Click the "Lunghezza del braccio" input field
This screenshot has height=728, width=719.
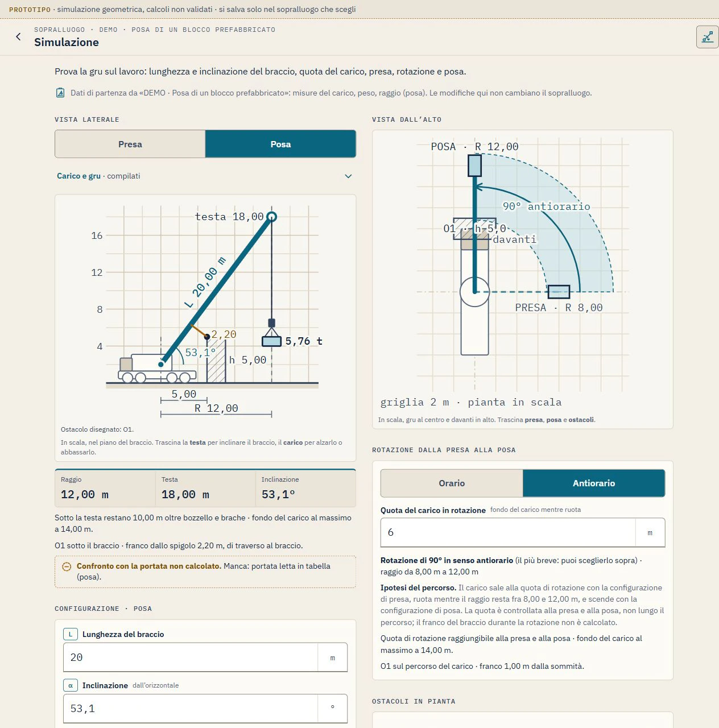point(205,657)
